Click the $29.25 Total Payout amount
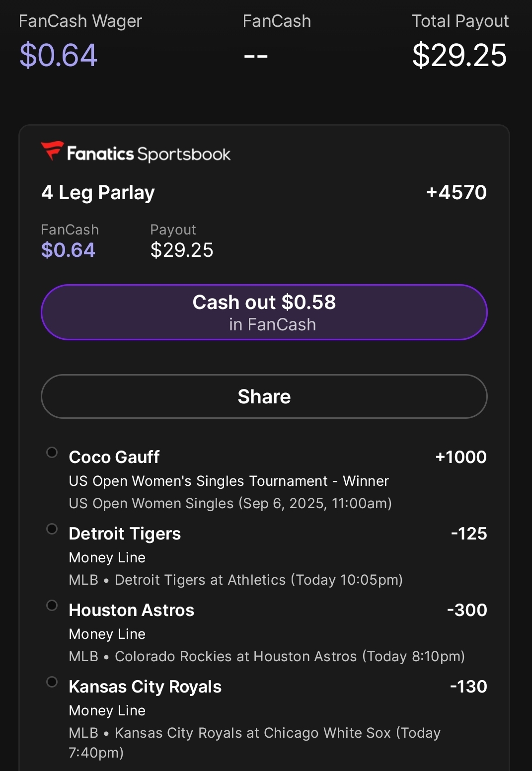532x771 pixels. tap(459, 55)
